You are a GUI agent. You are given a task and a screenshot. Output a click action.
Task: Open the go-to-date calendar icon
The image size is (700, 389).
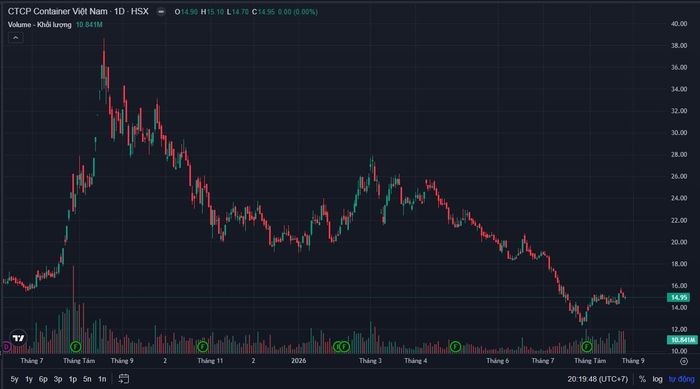click(x=124, y=379)
